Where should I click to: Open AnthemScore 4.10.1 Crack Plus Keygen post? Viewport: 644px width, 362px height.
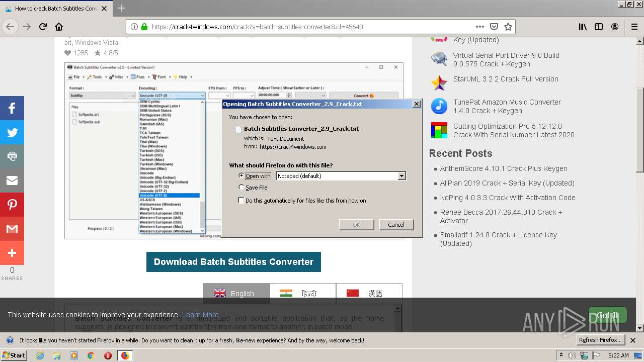[504, 168]
